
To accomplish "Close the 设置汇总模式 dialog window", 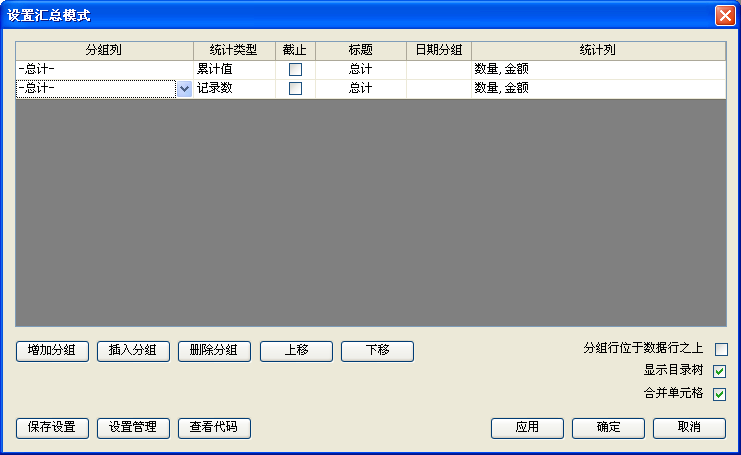I will 724,15.
